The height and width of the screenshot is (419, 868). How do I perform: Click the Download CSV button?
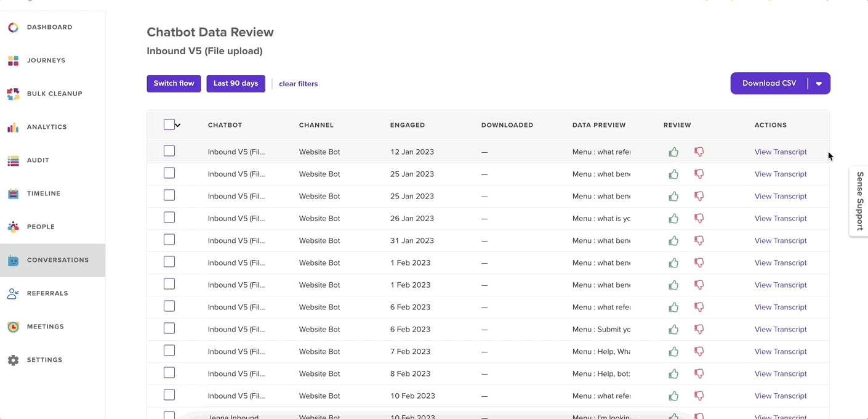(769, 84)
